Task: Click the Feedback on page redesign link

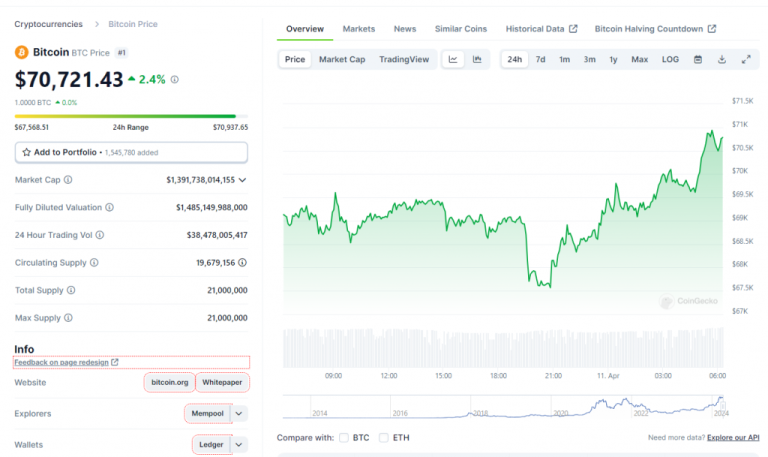Action: pyautogui.click(x=61, y=362)
